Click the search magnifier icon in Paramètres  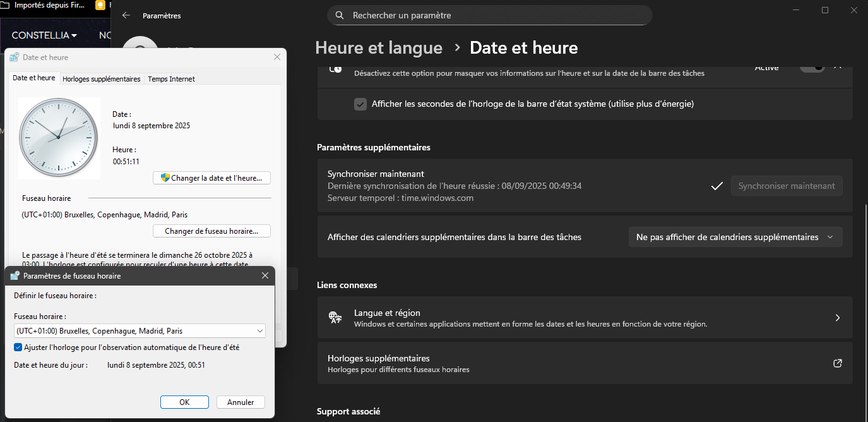(340, 15)
